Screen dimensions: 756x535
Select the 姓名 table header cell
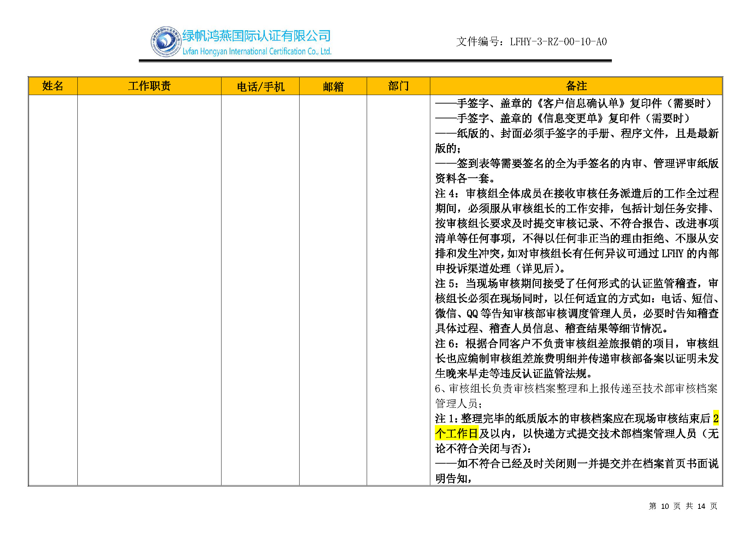(x=53, y=86)
